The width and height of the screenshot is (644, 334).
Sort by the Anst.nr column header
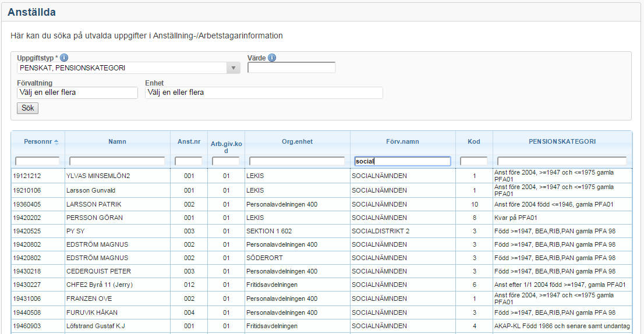189,141
